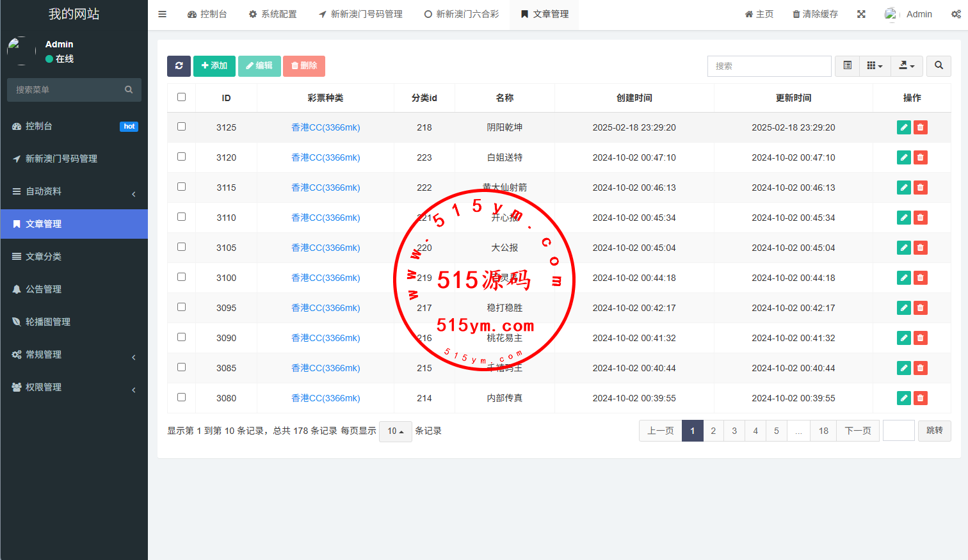Open the columns visibility dropdown
The width and height of the screenshot is (968, 560).
(x=875, y=66)
